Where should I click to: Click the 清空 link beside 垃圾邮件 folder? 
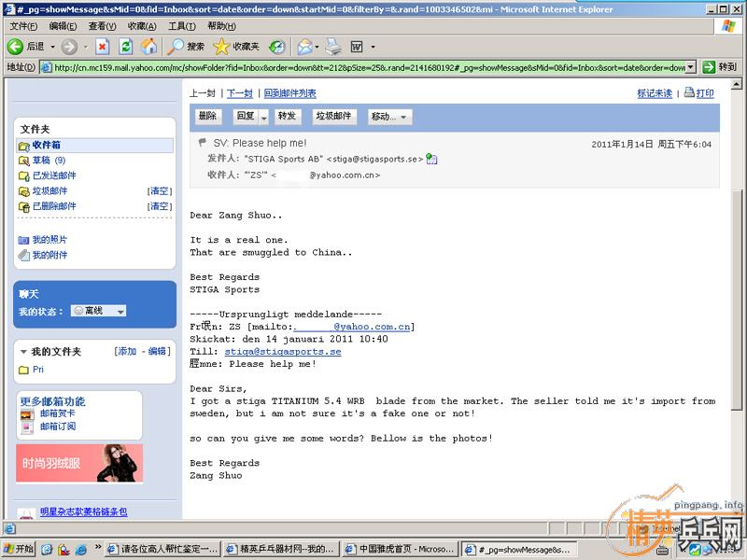click(160, 191)
